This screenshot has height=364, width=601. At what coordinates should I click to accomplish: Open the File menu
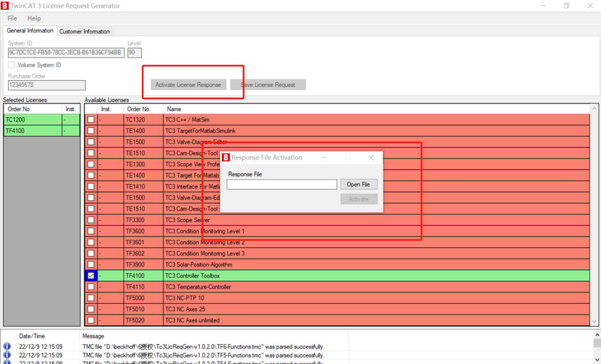coord(12,18)
